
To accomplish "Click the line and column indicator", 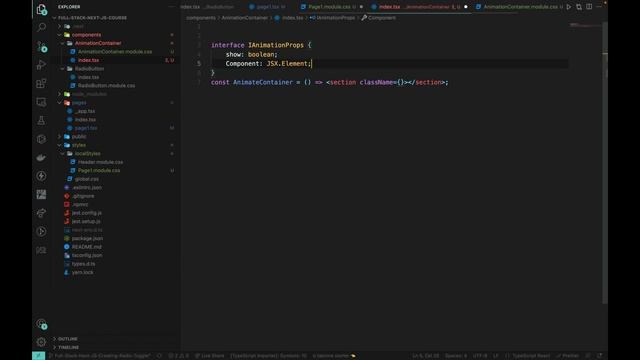I will click(x=425, y=356).
